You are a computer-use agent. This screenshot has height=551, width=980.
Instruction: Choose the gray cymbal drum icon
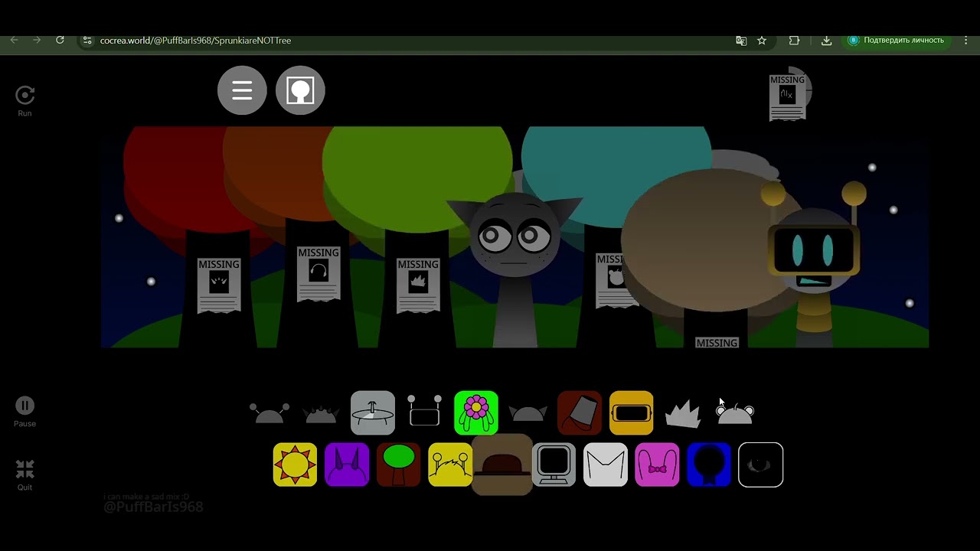(373, 413)
